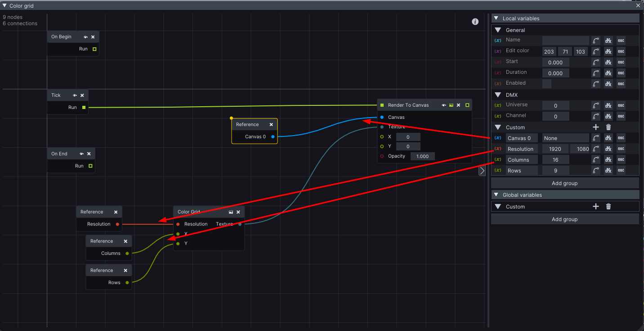Viewport: 644px width, 331px height.
Task: Remove the Tick node with its X icon
Action: pyautogui.click(x=82, y=95)
